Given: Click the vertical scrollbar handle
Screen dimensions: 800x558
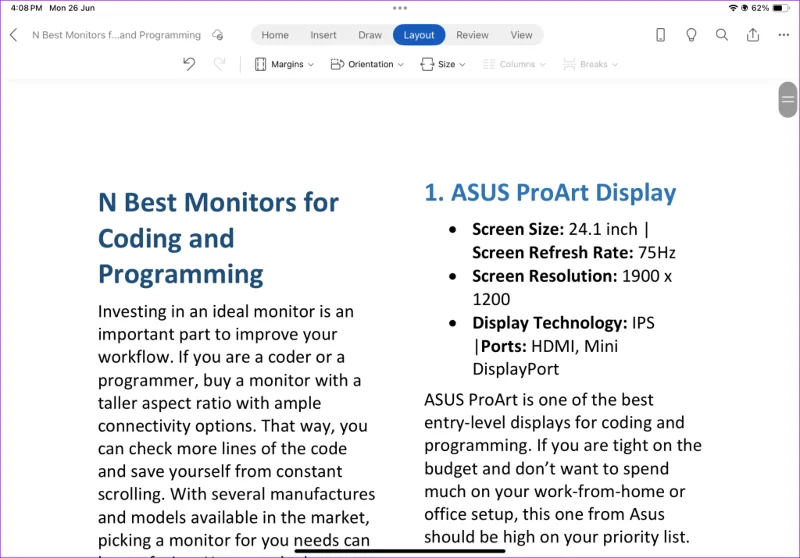Looking at the screenshot, I should (x=788, y=99).
